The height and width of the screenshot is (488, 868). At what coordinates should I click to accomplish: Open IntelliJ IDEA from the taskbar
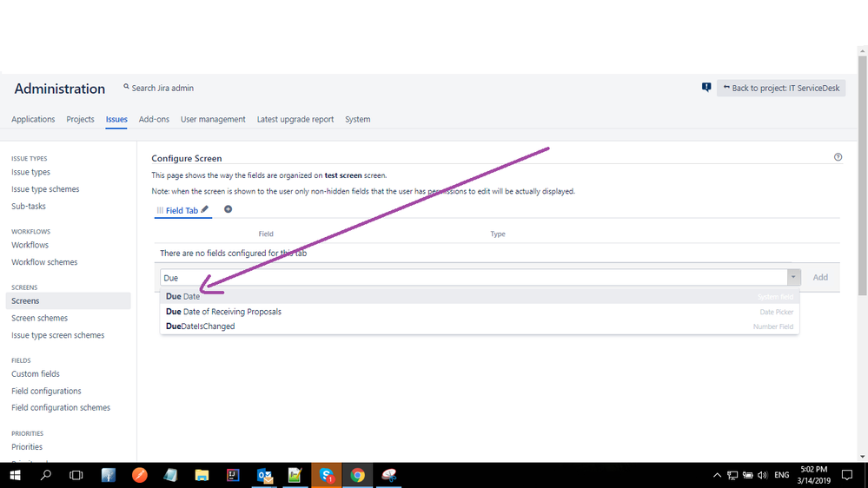tap(233, 475)
